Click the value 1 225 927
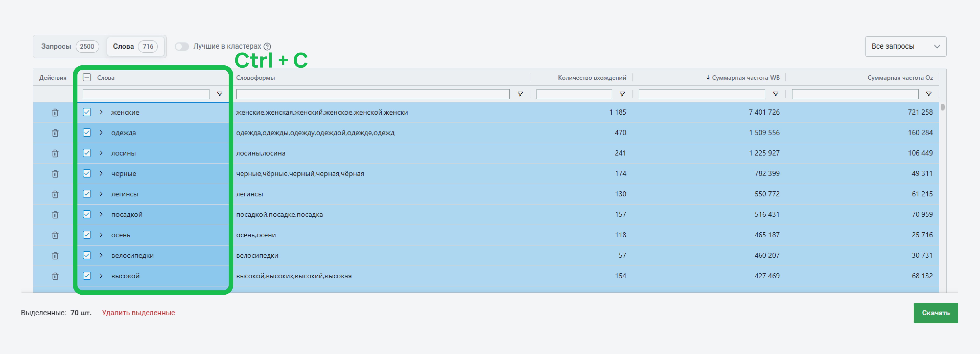The width and height of the screenshot is (980, 354). click(764, 153)
